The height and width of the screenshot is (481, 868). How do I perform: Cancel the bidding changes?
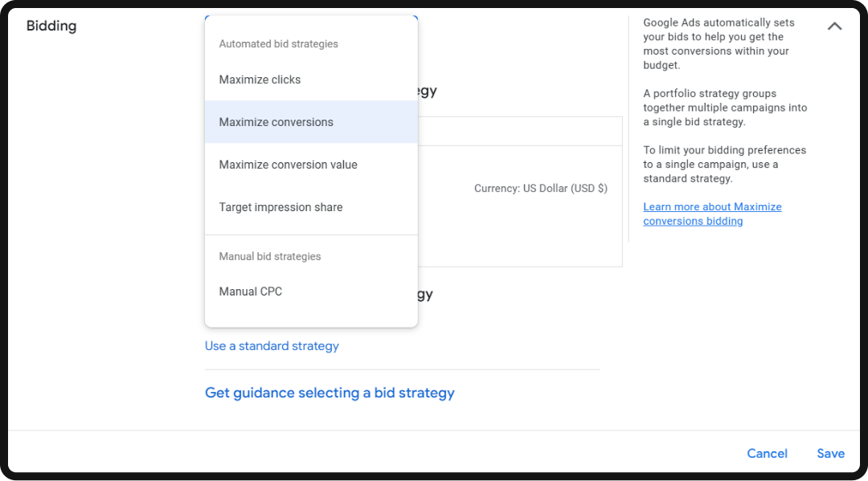tap(767, 453)
